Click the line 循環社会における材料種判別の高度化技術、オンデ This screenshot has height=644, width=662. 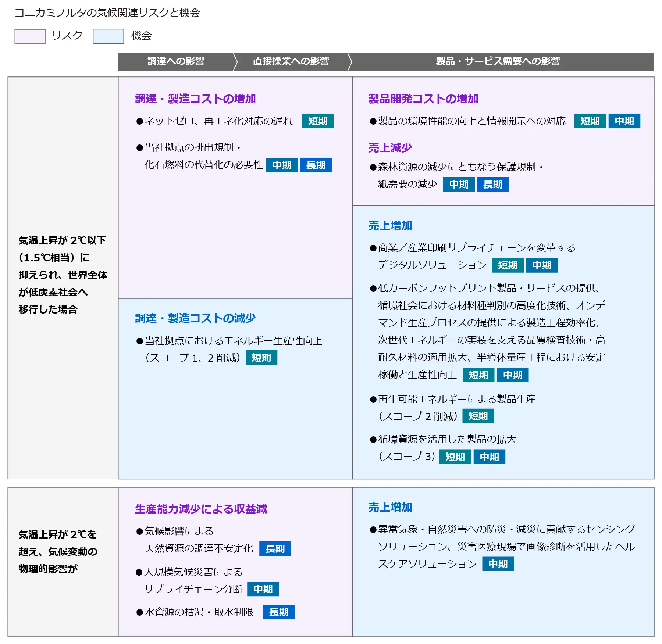(492, 305)
